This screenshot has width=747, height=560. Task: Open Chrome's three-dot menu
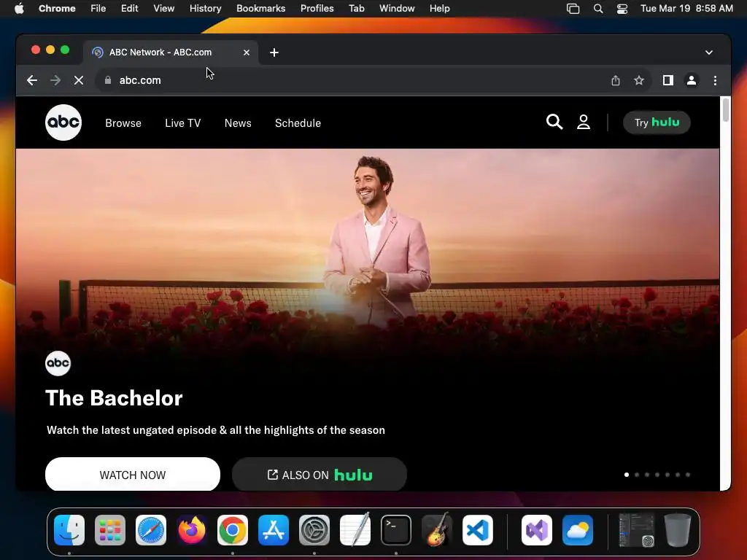(x=715, y=80)
